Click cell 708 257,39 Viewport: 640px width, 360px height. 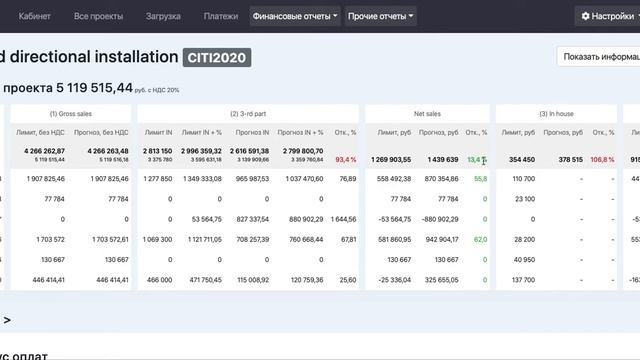tap(253, 239)
